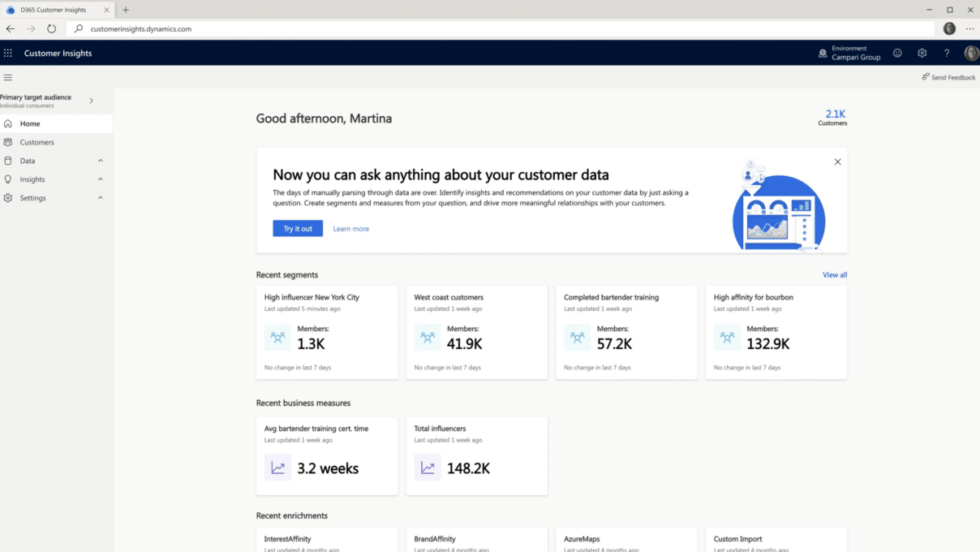The height and width of the screenshot is (552, 980).
Task: Click the Campari Group environment name
Action: coord(856,58)
